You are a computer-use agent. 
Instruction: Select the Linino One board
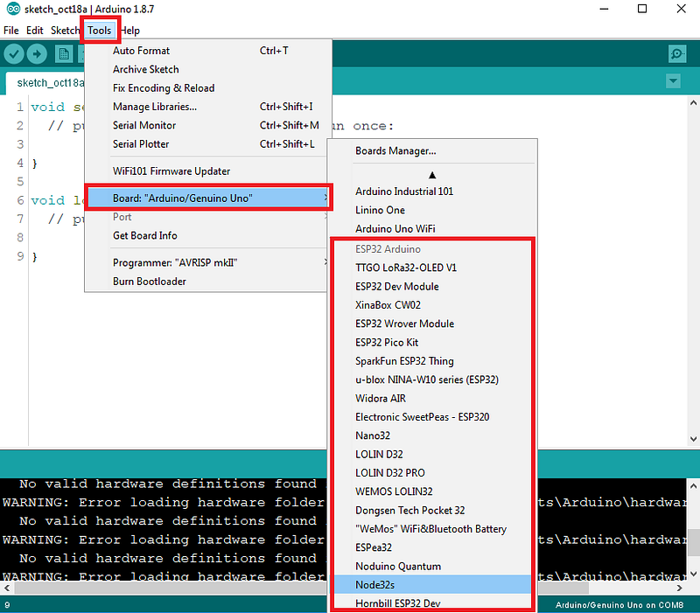point(432,210)
